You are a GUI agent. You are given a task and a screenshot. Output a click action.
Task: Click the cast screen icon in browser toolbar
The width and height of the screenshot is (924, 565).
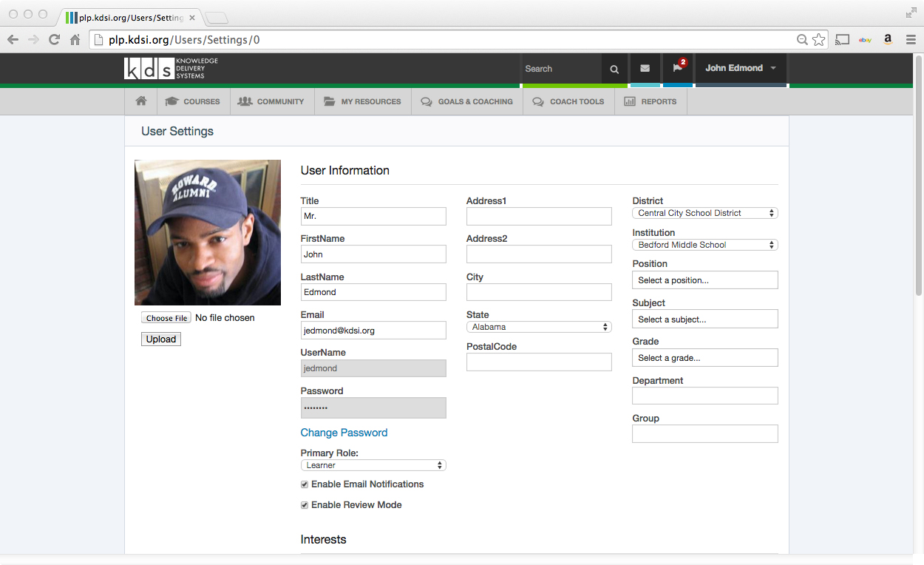[x=842, y=40]
